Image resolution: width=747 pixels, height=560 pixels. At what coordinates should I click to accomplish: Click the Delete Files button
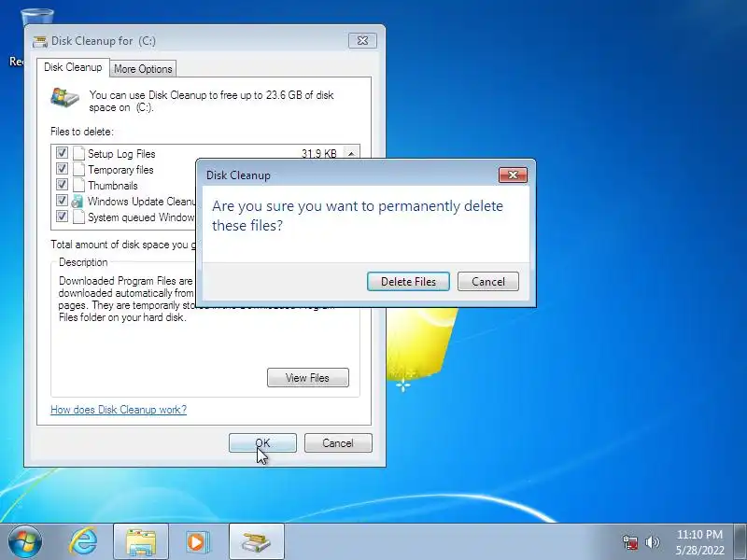(408, 282)
